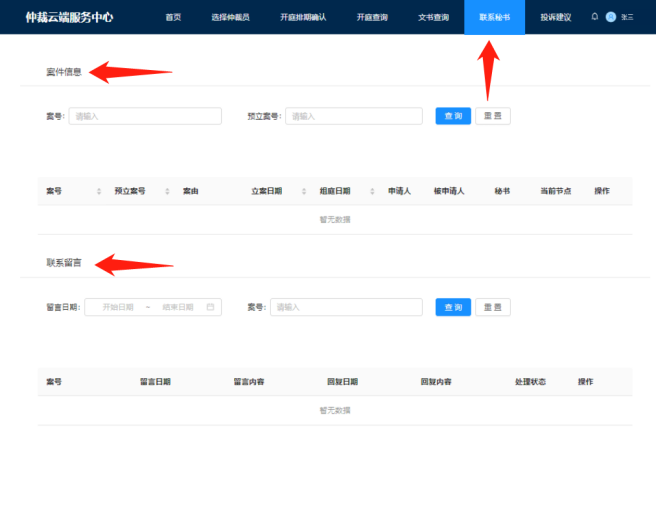Click 申请人 column header
Screen dimensions: 657x510
click(399, 191)
